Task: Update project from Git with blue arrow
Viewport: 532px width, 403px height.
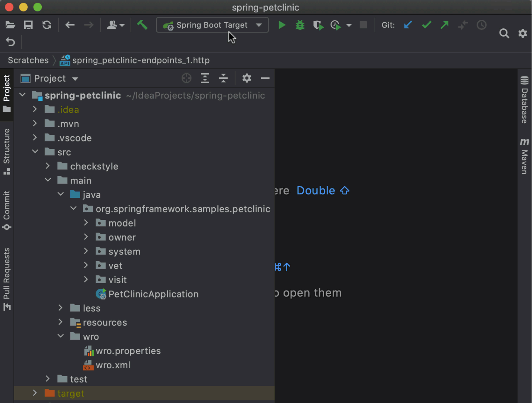Action: [407, 25]
